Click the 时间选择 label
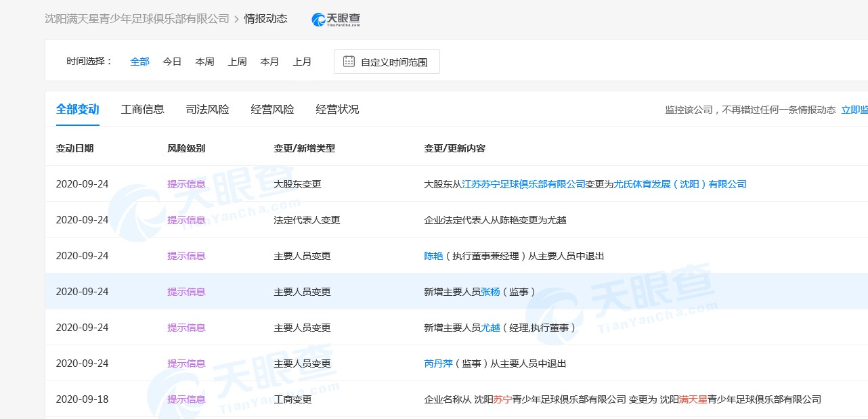The width and height of the screenshot is (868, 419). (x=89, y=62)
